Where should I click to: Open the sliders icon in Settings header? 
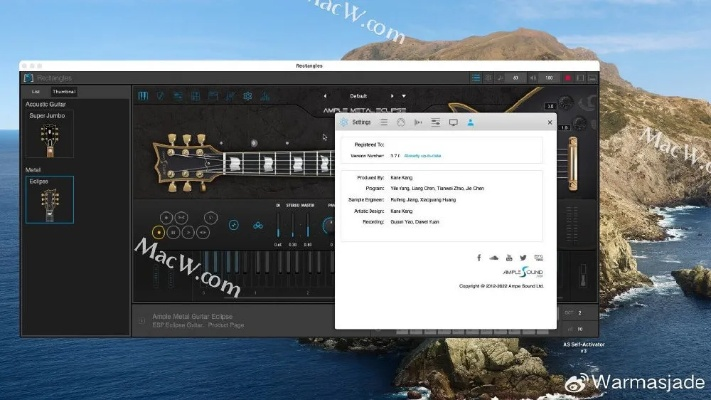[x=435, y=122]
